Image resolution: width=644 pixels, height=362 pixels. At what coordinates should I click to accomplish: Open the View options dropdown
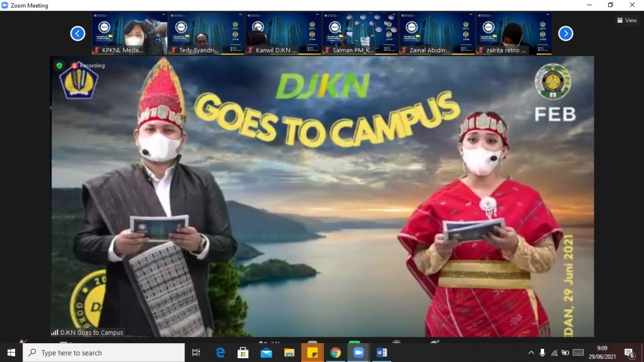coord(626,19)
